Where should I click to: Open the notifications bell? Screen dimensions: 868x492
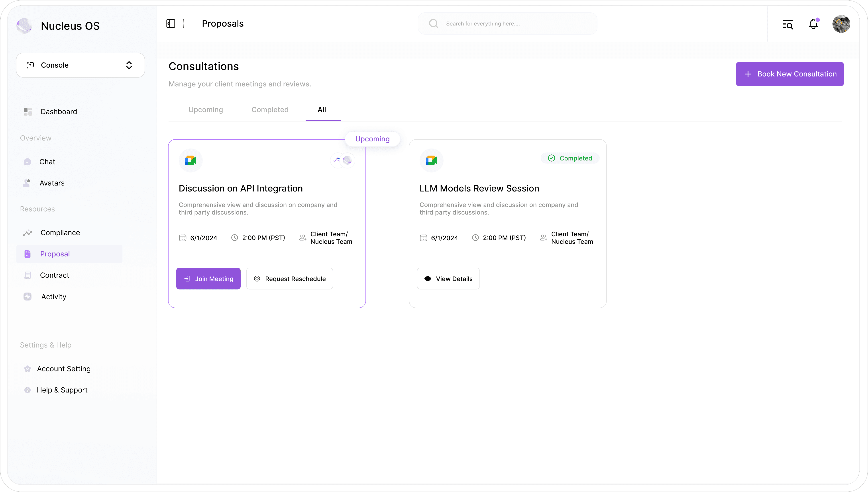(x=813, y=24)
